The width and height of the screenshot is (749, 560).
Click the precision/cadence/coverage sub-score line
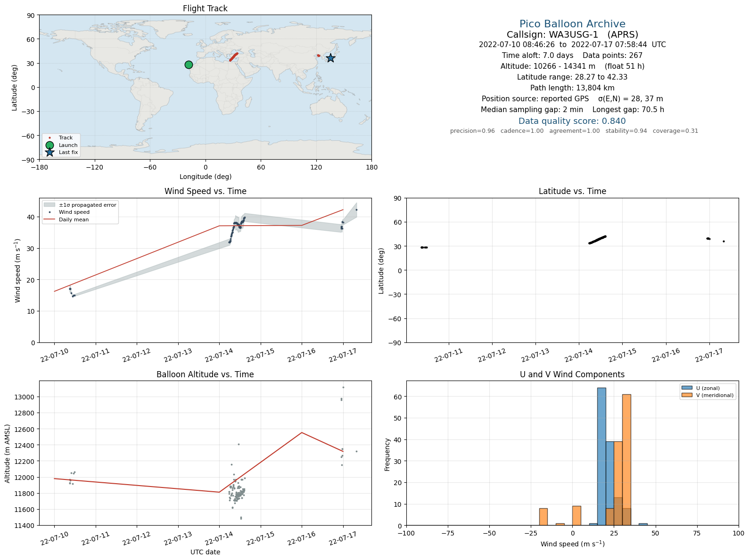coord(574,131)
